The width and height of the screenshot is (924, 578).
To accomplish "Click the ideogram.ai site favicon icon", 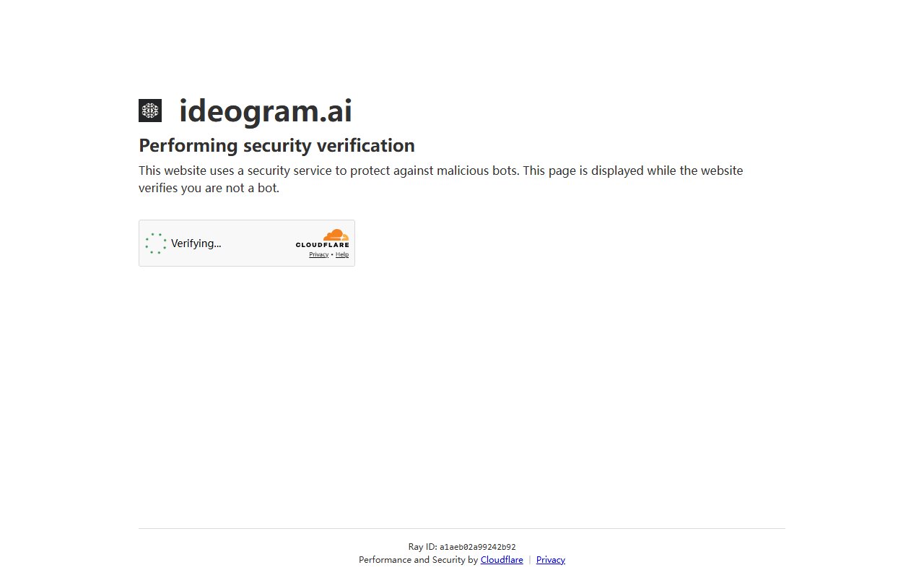I will point(150,111).
